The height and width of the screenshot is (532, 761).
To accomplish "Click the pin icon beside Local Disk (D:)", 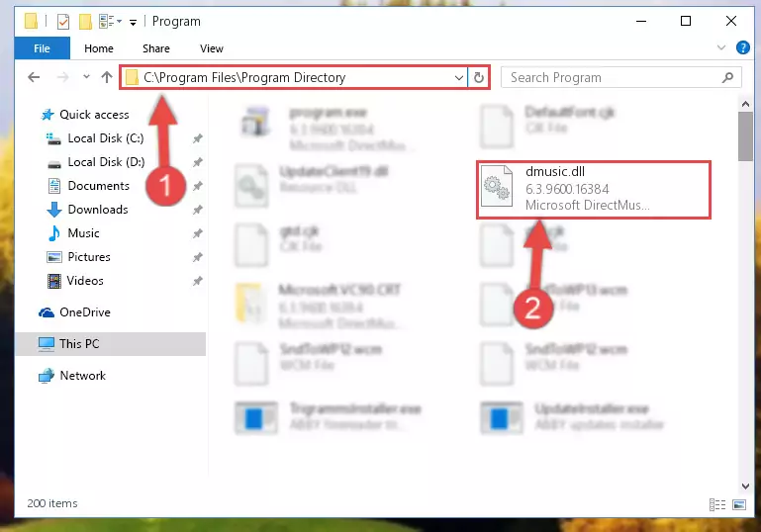I will [198, 162].
